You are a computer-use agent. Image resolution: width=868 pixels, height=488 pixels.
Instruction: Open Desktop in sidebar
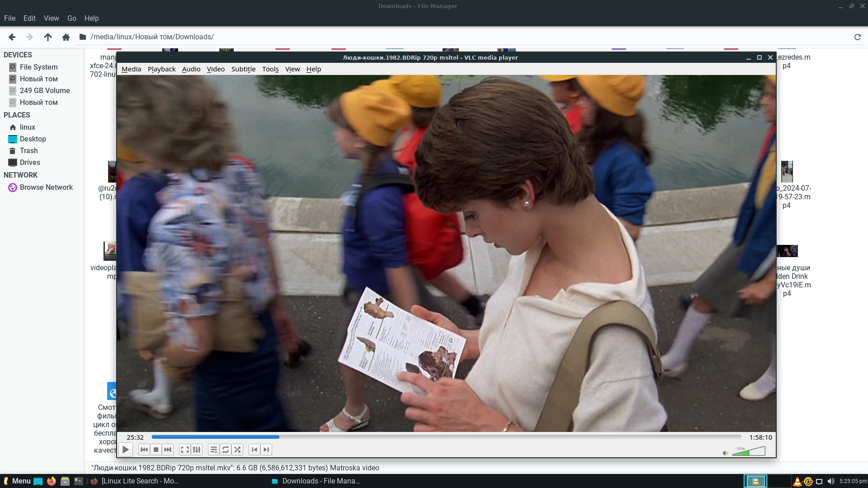click(x=33, y=139)
